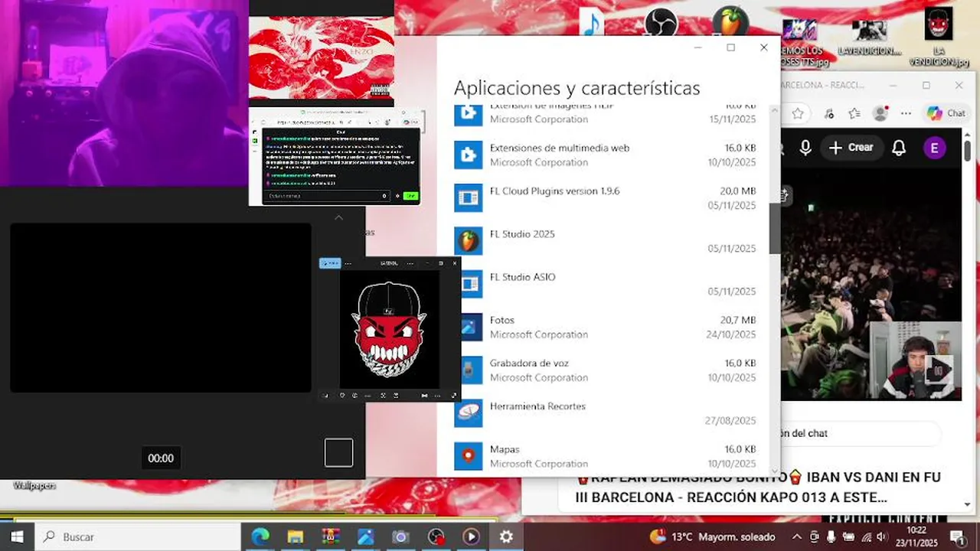Viewport: 980px width, 551px height.
Task: Click chat message input field
Action: pyautogui.click(x=327, y=196)
